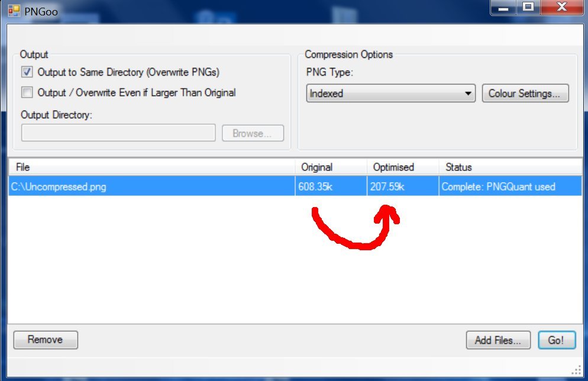Open the PNG Type dropdown
588x381 pixels.
391,93
